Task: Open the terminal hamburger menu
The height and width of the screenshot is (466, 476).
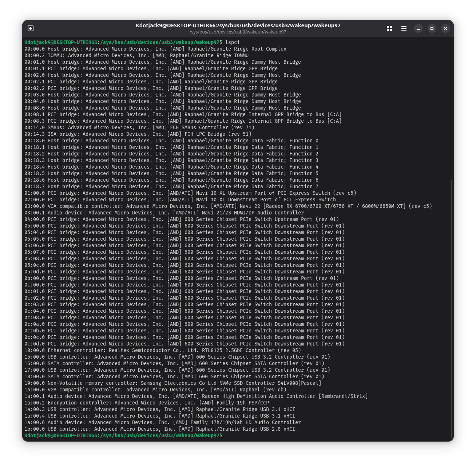Action: [404, 28]
